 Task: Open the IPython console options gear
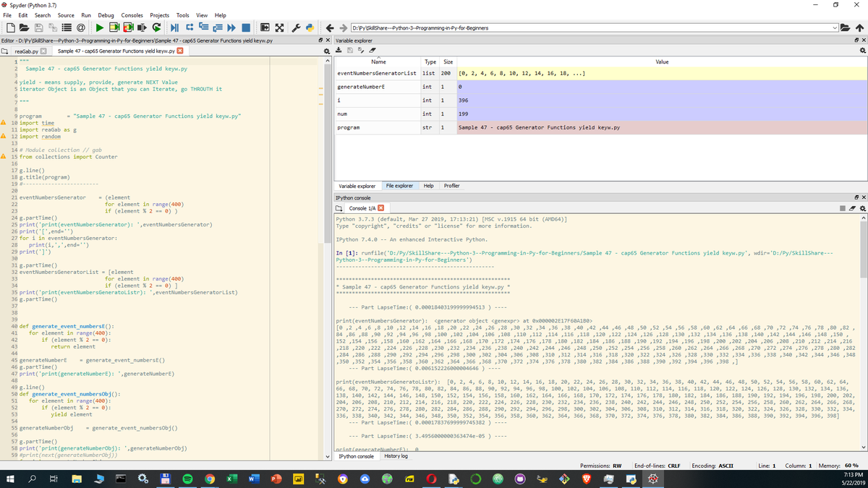[x=861, y=209]
